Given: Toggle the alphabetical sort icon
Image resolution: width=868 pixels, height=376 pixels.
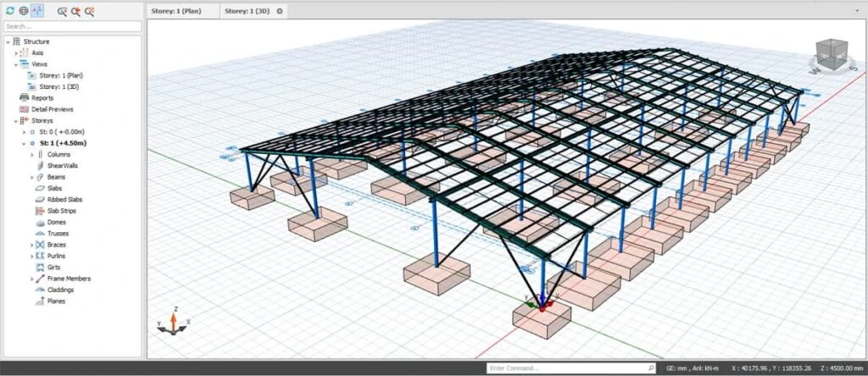Looking at the screenshot, I should point(37,10).
